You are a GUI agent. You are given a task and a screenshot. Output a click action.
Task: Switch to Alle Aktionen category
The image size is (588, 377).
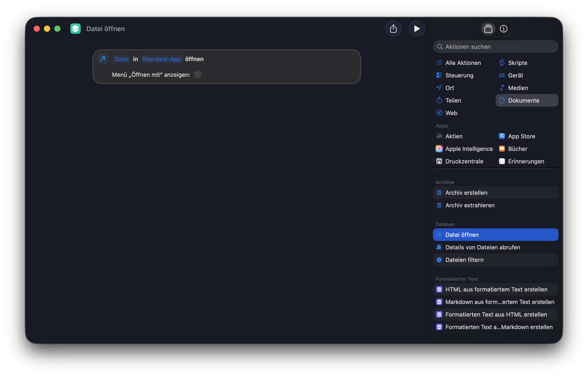(463, 63)
